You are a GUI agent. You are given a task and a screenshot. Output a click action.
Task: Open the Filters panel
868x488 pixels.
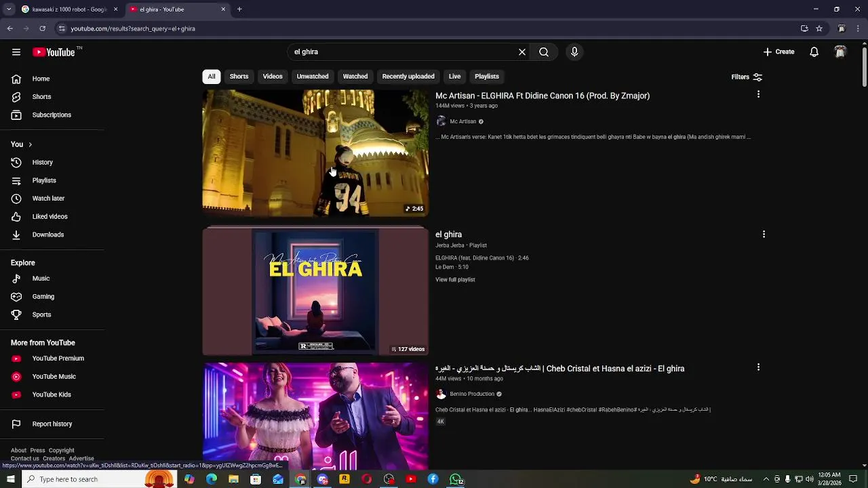pos(747,77)
